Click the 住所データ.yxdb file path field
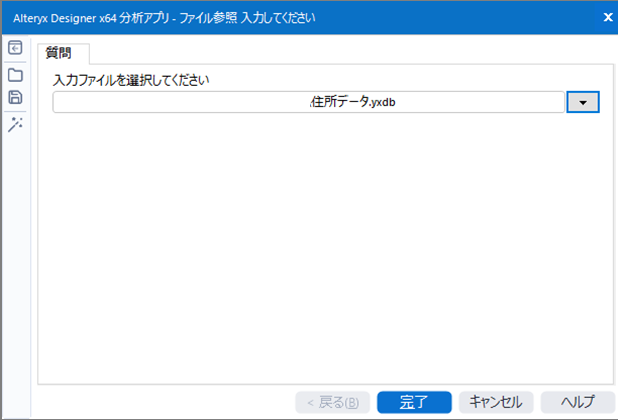The width and height of the screenshot is (618, 420). 360,102
